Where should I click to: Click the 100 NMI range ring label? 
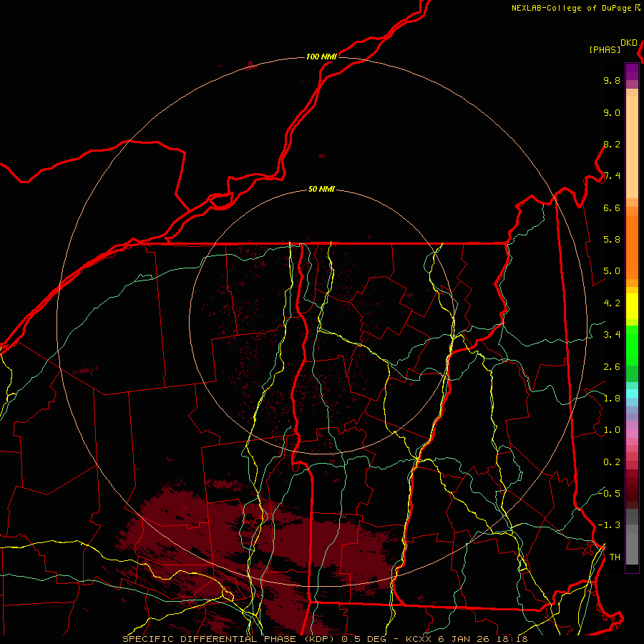click(321, 57)
